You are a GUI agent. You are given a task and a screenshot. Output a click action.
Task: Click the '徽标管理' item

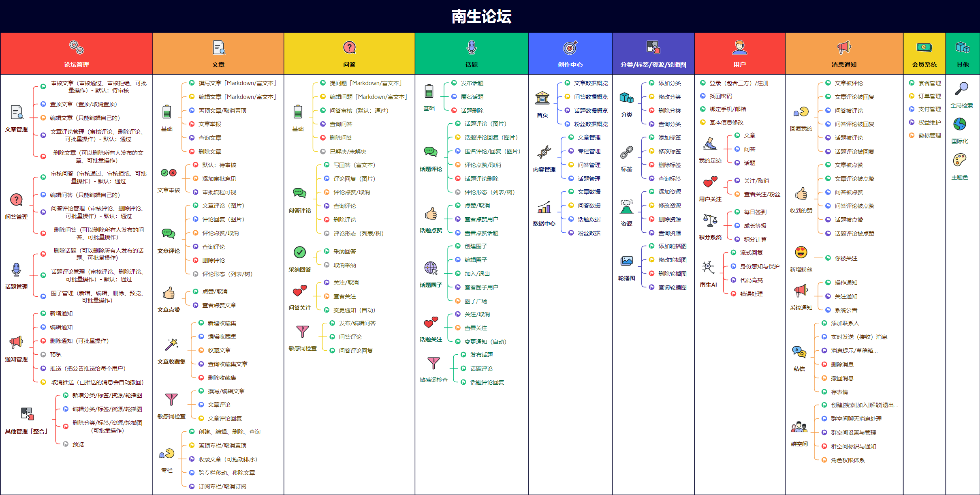[929, 135]
